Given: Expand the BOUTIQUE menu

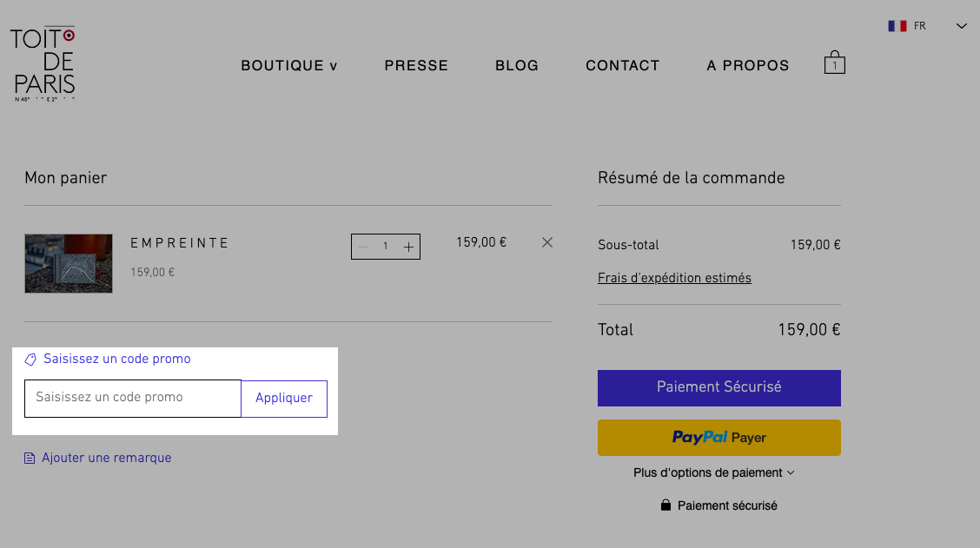Looking at the screenshot, I should click(289, 66).
